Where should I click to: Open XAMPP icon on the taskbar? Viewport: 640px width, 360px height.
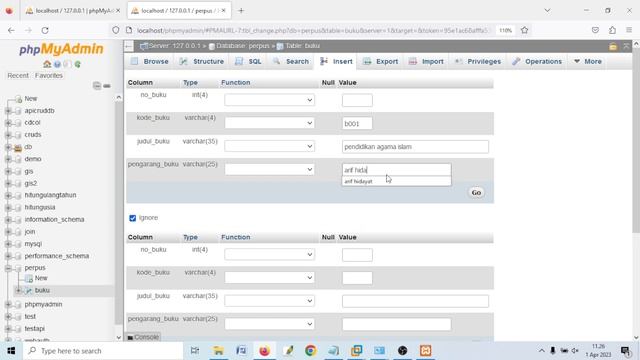(426, 351)
